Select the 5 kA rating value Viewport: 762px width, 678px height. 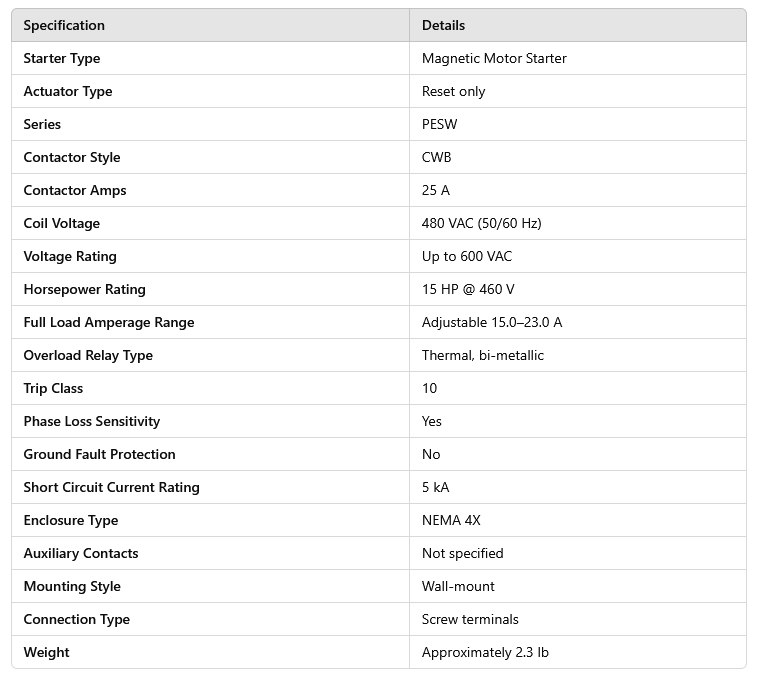coord(435,487)
